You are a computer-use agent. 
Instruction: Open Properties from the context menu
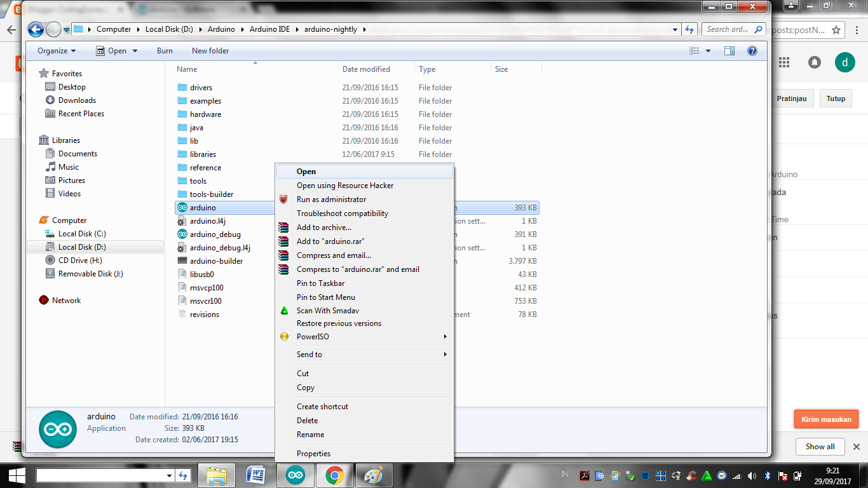[x=313, y=453]
